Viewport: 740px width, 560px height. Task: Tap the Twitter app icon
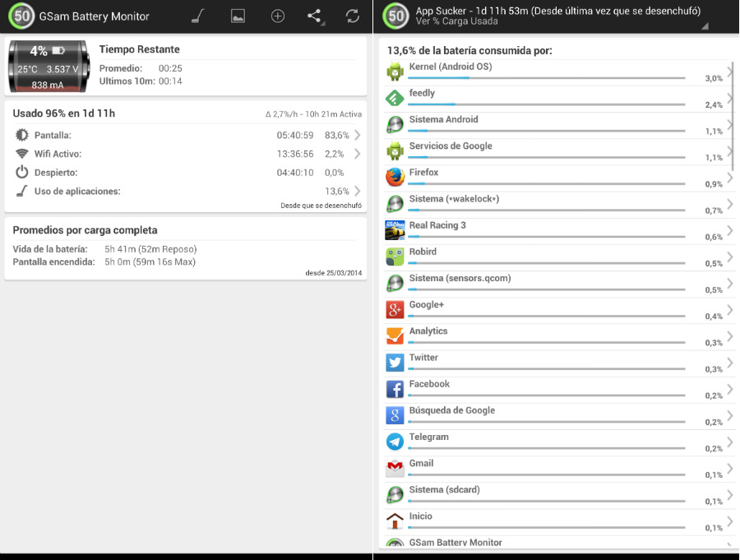point(395,363)
